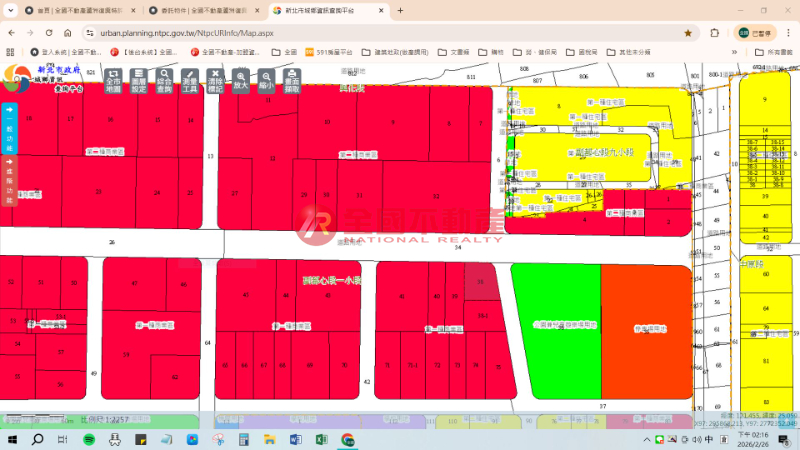Expand the 一般功能 side panel

click(x=10, y=128)
